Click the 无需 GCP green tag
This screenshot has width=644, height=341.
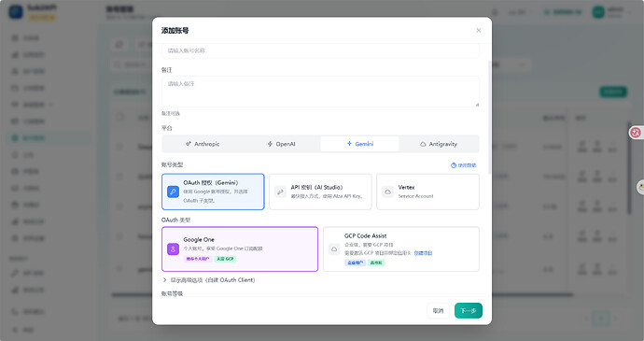(x=226, y=259)
